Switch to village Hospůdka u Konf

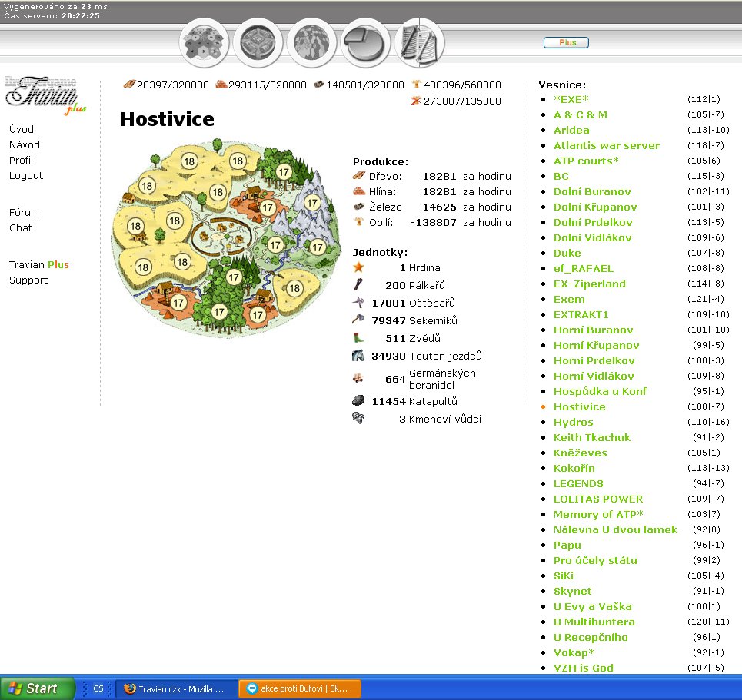(x=600, y=391)
